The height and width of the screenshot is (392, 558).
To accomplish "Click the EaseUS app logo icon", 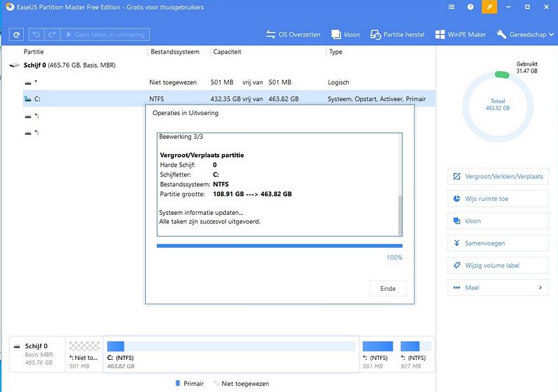I will tap(10, 7).
